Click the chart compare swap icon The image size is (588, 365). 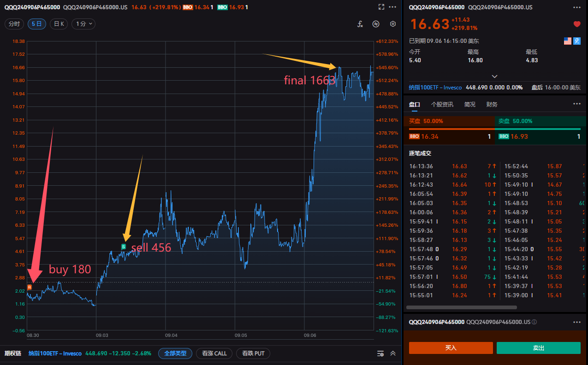point(376,24)
